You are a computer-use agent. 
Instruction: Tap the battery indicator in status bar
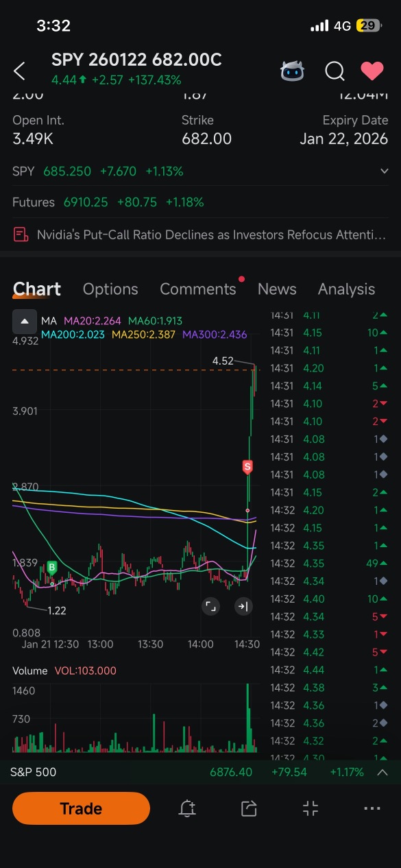point(368,26)
